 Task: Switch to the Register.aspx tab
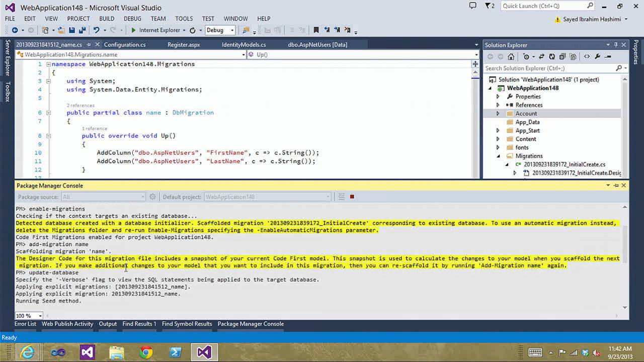click(184, 45)
